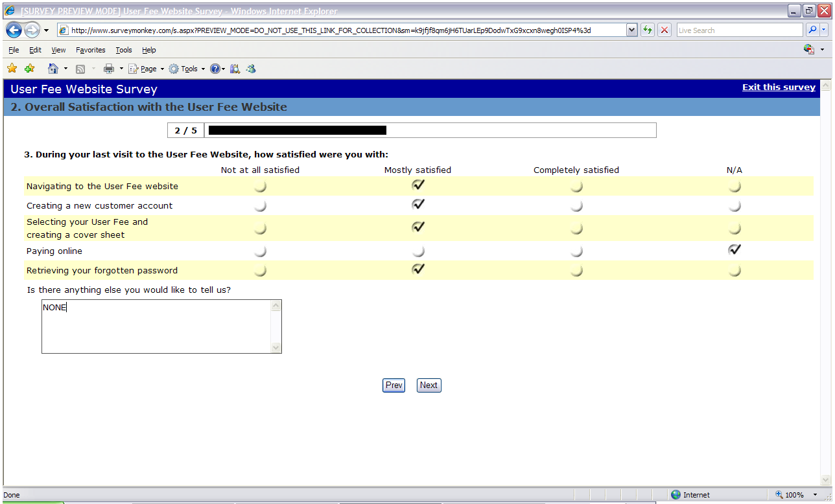The width and height of the screenshot is (835, 504).
Task: Click the RSS Feeds icon
Action: [x=81, y=69]
